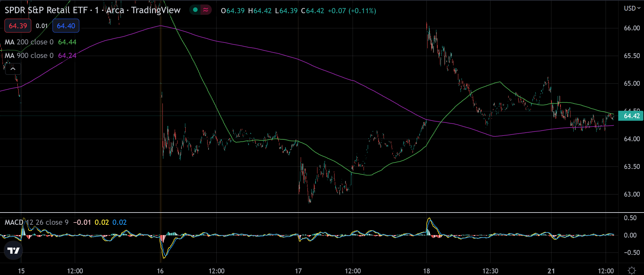Select the MA 200 close indicator label
The height and width of the screenshot is (275, 644).
pyautogui.click(x=29, y=42)
